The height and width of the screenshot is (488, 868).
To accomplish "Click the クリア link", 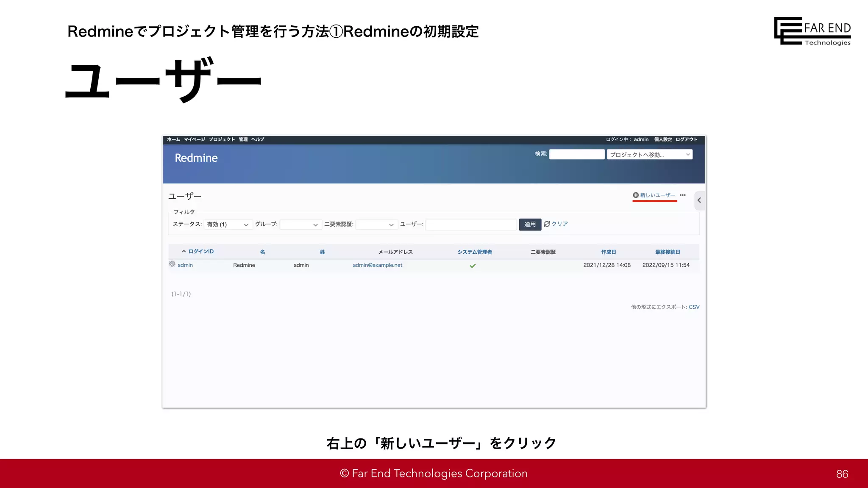I will pos(559,224).
